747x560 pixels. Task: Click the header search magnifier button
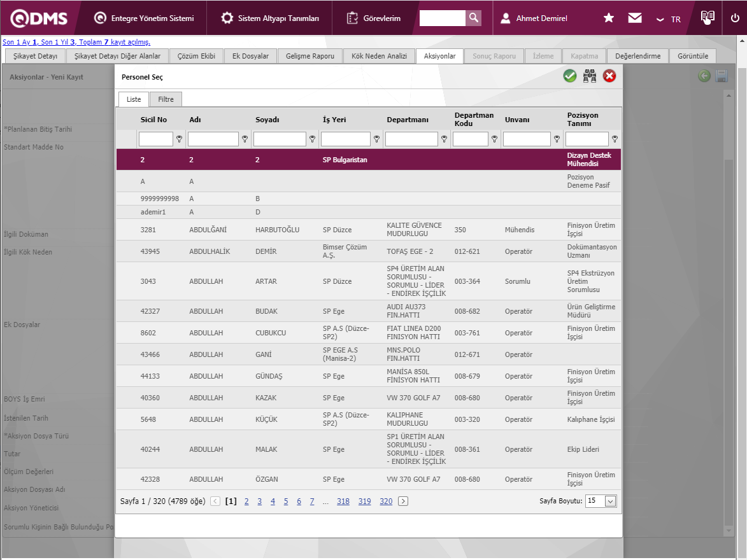[x=473, y=18]
